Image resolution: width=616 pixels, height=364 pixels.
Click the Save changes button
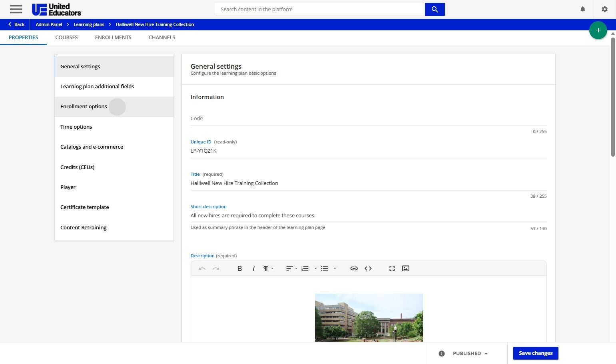point(536,353)
